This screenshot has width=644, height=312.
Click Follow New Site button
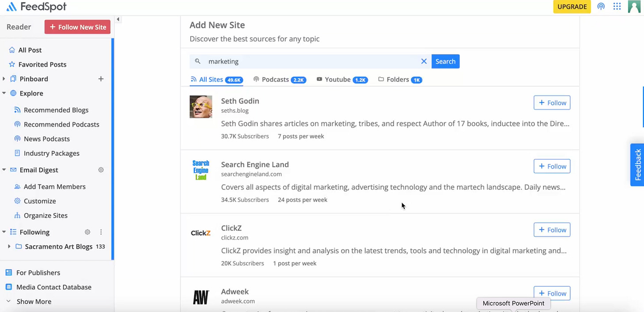77,27
